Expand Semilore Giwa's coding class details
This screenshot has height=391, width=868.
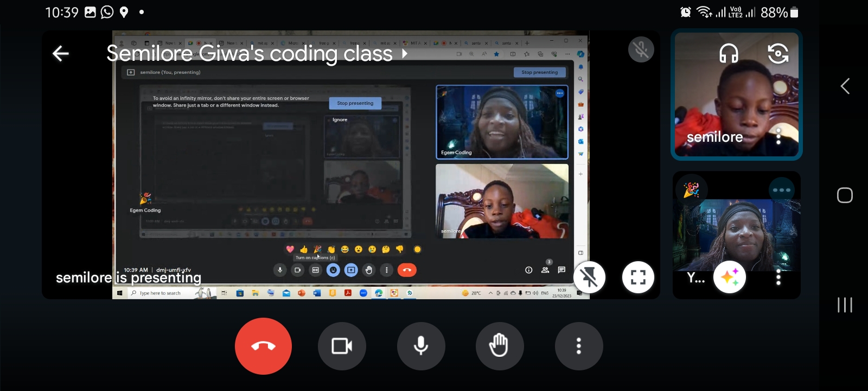point(404,54)
